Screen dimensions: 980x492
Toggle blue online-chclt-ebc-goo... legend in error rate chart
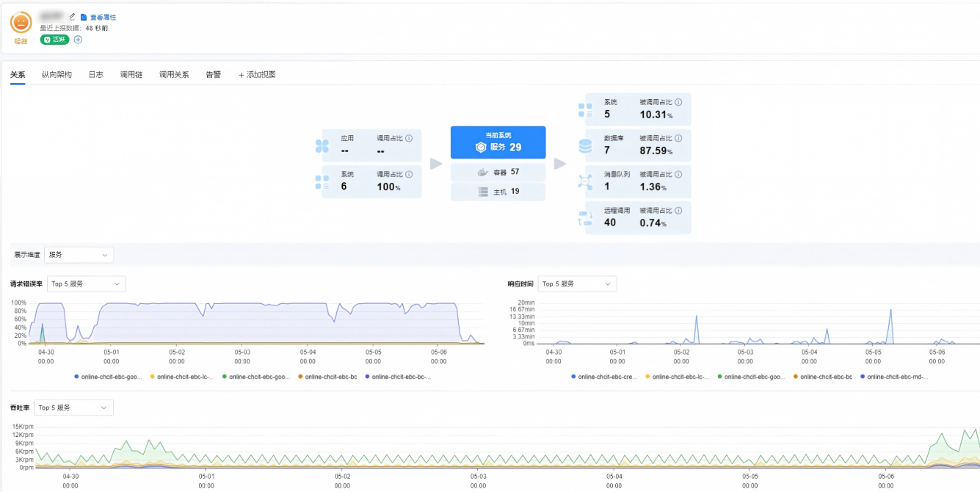tap(108, 377)
